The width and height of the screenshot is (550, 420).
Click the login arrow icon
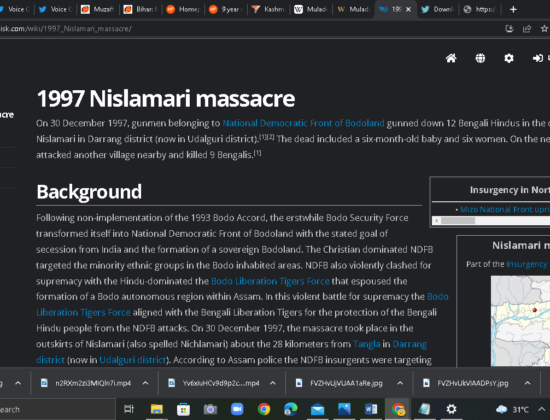(537, 58)
